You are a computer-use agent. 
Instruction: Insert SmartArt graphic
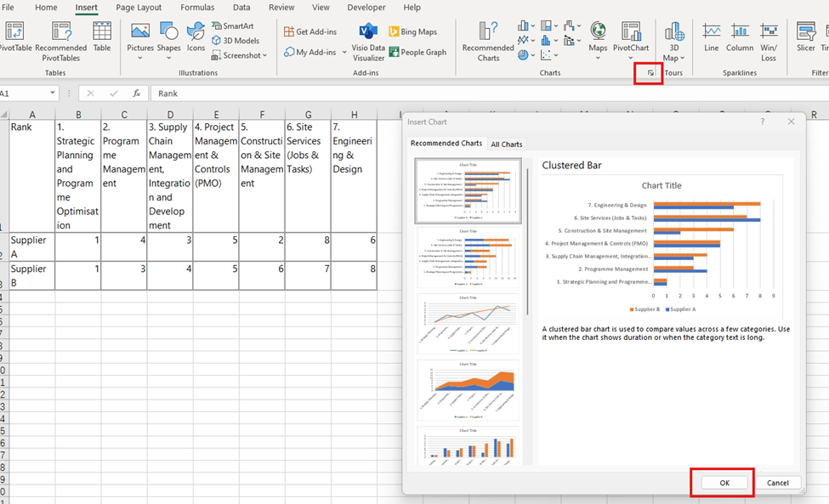click(x=235, y=25)
